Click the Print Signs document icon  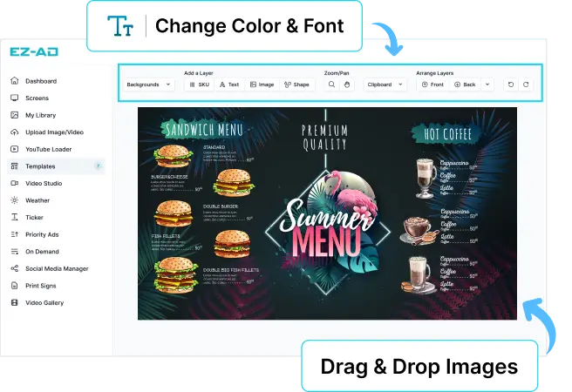click(15, 286)
